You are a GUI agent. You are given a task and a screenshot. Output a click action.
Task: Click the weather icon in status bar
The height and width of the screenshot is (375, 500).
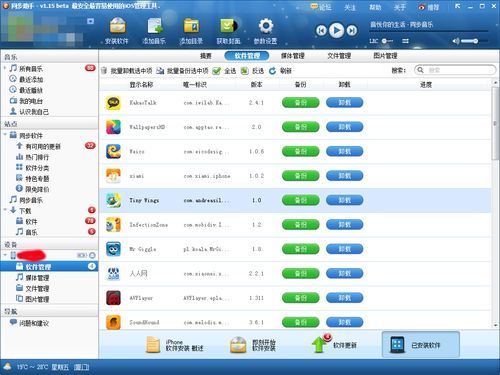point(7,367)
